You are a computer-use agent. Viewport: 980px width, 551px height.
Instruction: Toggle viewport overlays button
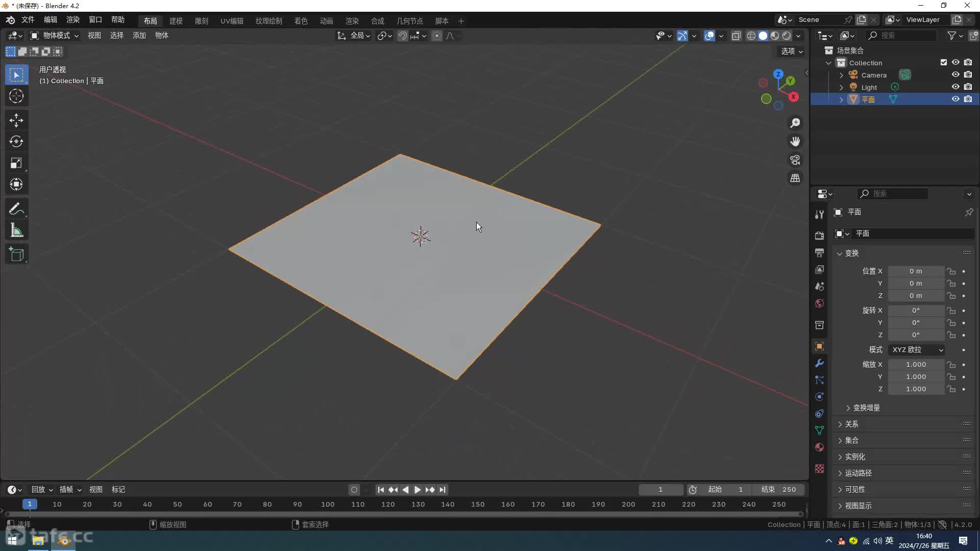[709, 36]
